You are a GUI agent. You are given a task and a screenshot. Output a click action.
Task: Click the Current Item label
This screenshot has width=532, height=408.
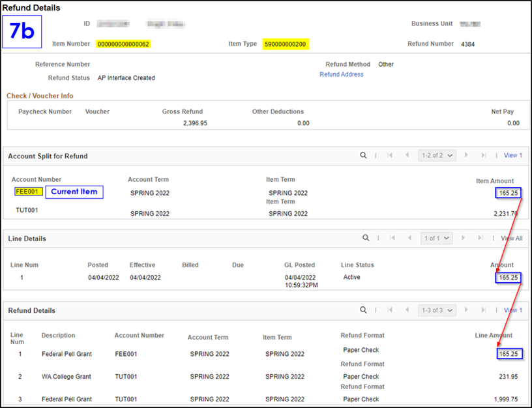coord(74,192)
